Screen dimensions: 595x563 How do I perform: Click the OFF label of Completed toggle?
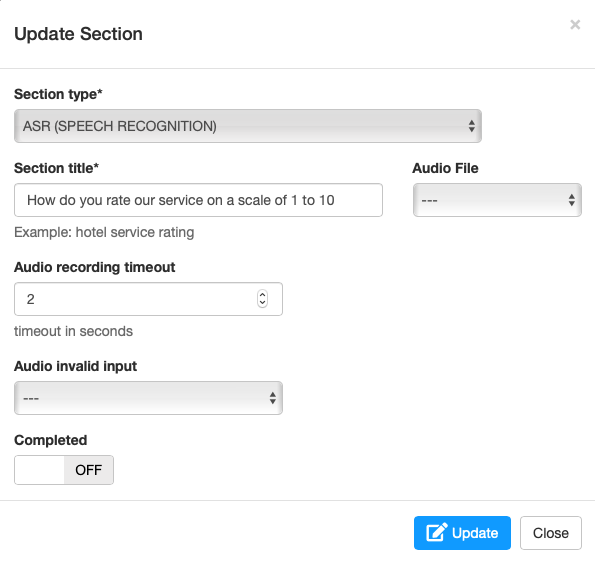pos(88,470)
